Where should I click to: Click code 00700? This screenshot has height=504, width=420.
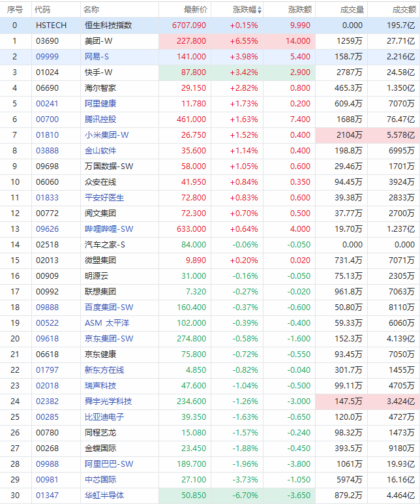point(47,119)
